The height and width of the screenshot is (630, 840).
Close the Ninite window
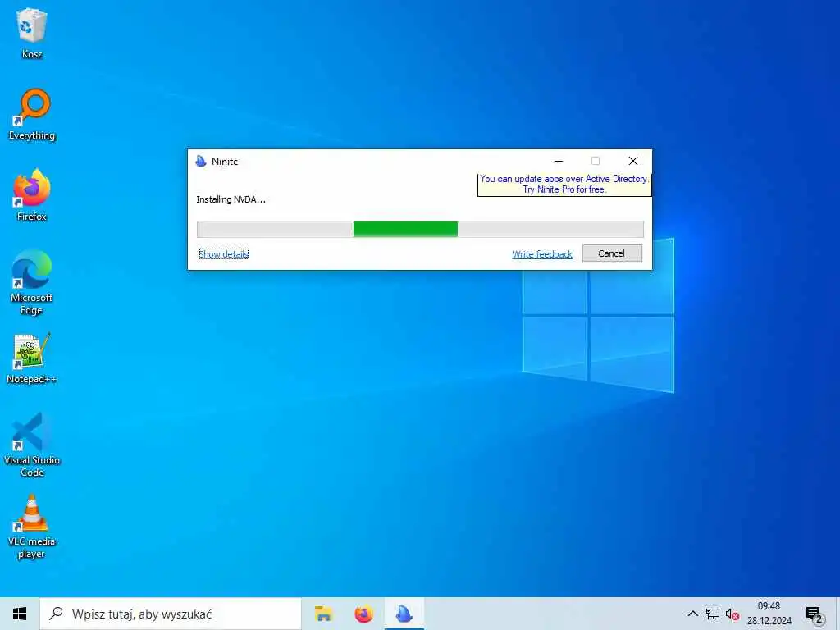coord(632,161)
